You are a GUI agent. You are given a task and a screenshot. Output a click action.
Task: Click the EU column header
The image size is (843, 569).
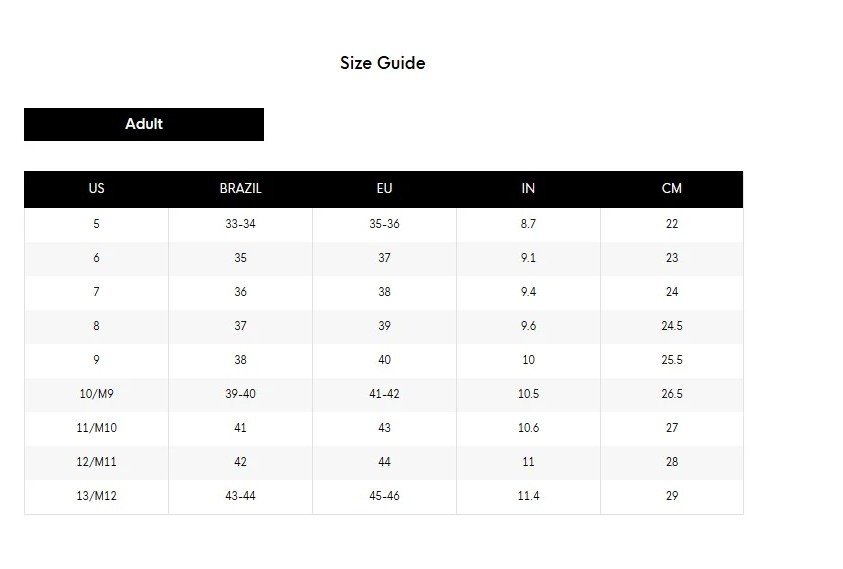tap(384, 188)
